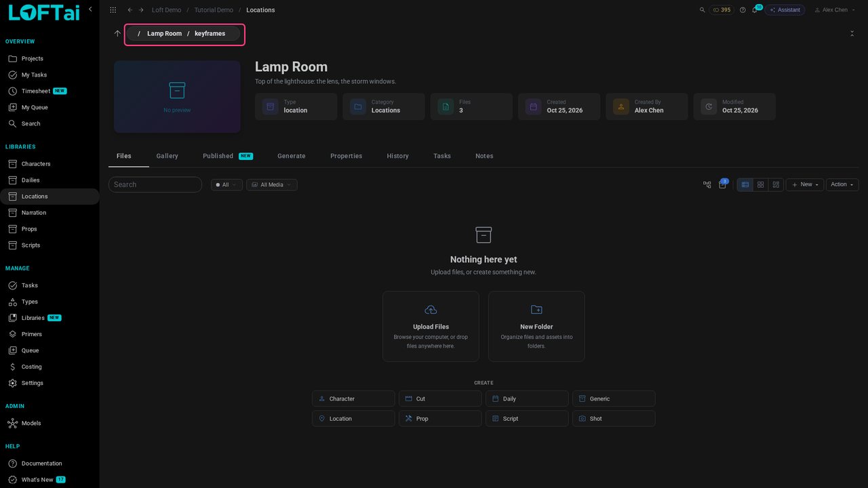Create a new Prop
The height and width of the screenshot is (488, 868).
click(x=440, y=418)
